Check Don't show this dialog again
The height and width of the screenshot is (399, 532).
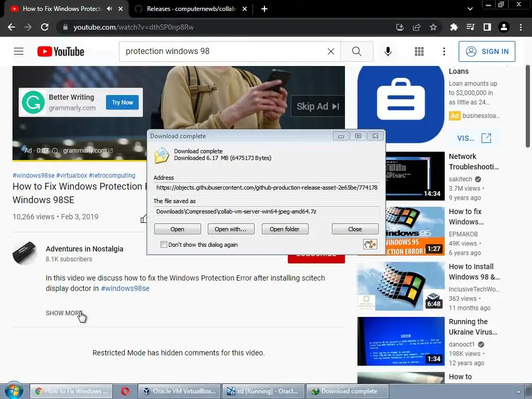pyautogui.click(x=164, y=245)
